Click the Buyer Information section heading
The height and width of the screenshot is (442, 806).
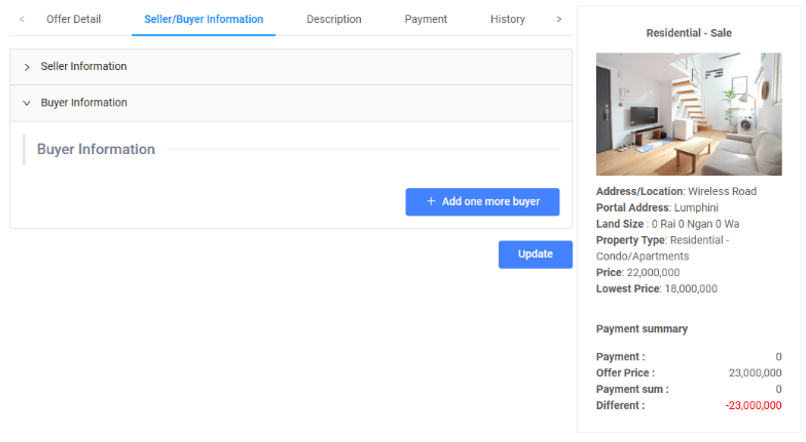point(96,149)
